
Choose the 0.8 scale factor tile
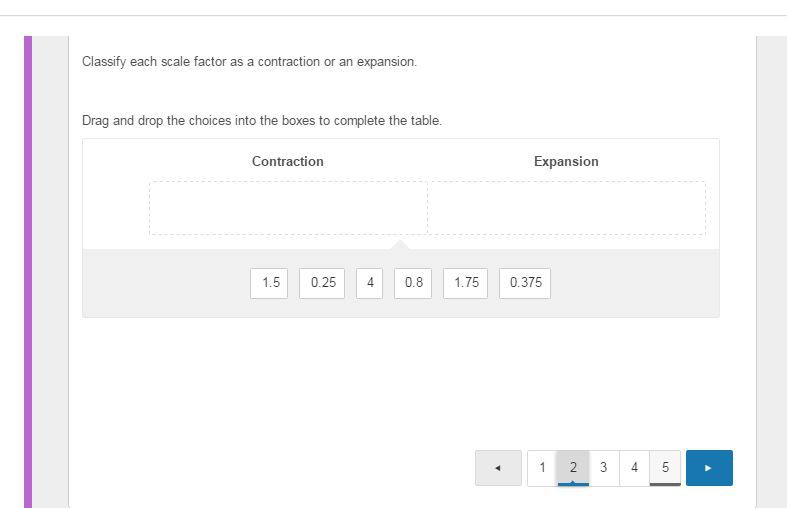click(413, 283)
